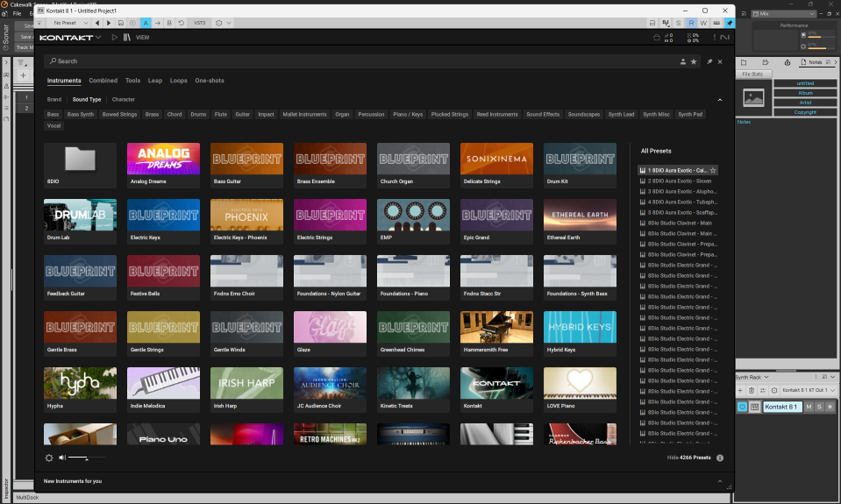The height and width of the screenshot is (504, 841).
Task: Switch to the Loops tab
Action: click(x=179, y=81)
